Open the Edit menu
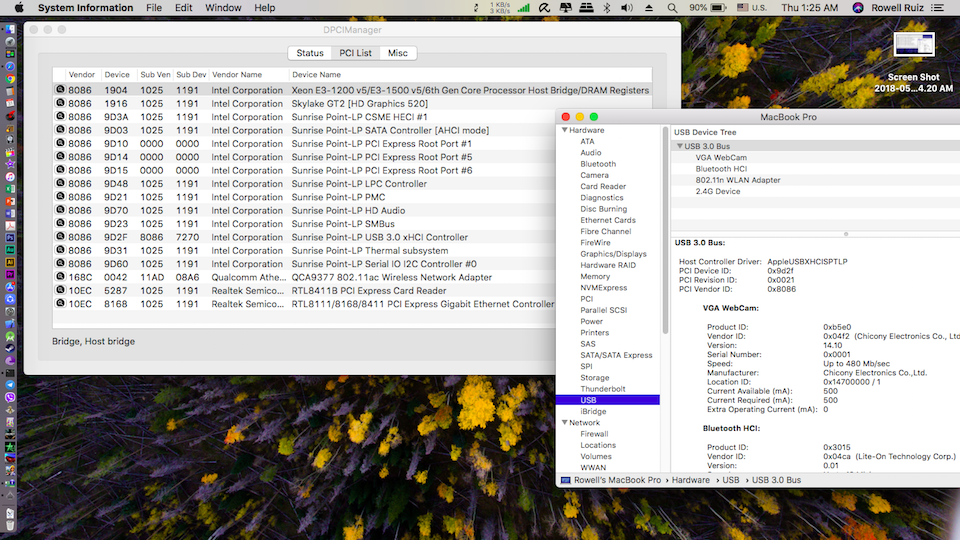The width and height of the screenshot is (960, 540). point(183,8)
